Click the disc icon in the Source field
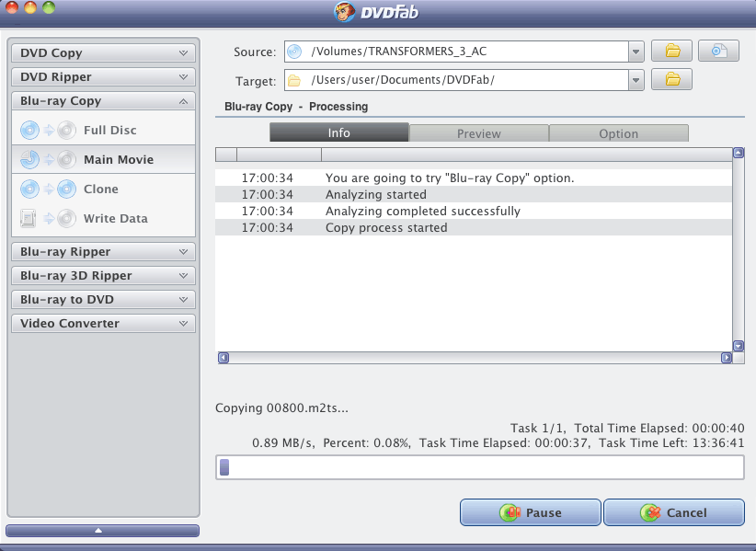The image size is (756, 551). click(x=293, y=51)
